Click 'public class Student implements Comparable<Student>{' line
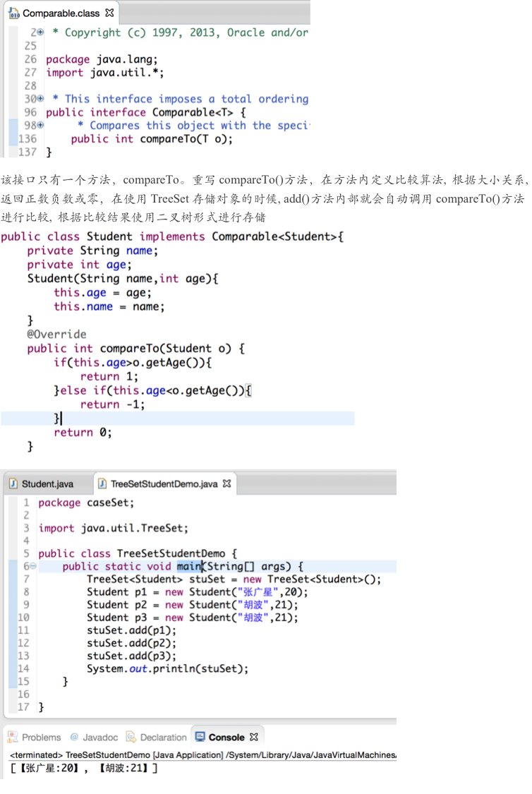Viewport: 532px width, 794px height. [173, 236]
